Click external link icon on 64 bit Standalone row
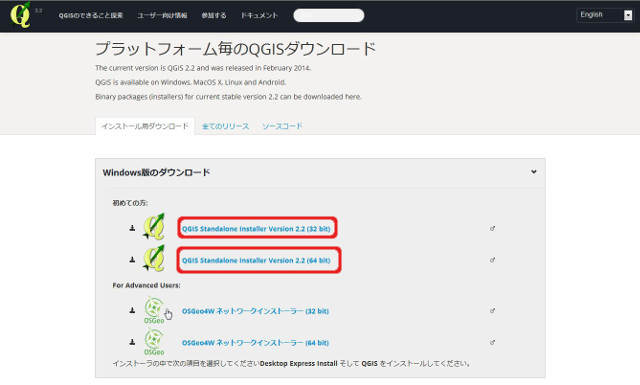Screen dimensions: 640x385 point(493,260)
